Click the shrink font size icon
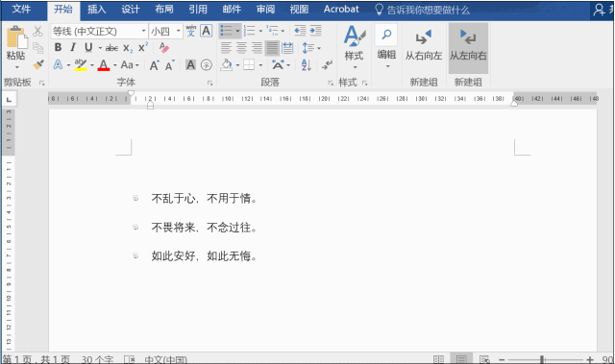Screen dimensions: 615x364 [x=169, y=65]
